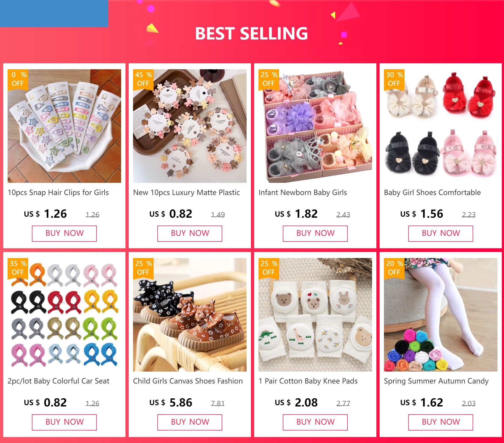Image resolution: width=504 pixels, height=443 pixels.
Task: View the white tights product photo
Action: 441,315
